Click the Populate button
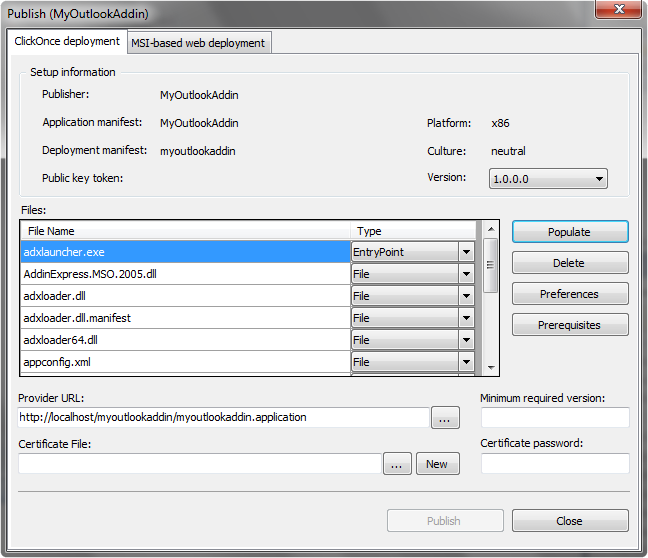The image size is (648, 558). pos(570,232)
